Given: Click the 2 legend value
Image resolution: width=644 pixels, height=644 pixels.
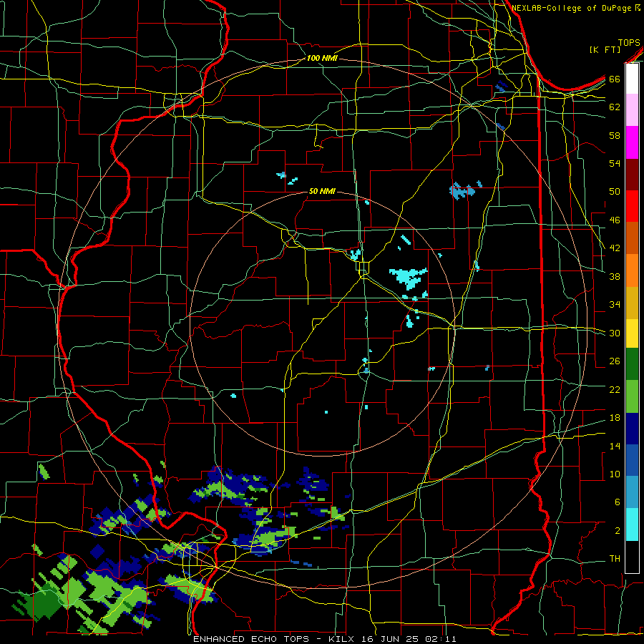Looking at the screenshot, I should [617, 531].
